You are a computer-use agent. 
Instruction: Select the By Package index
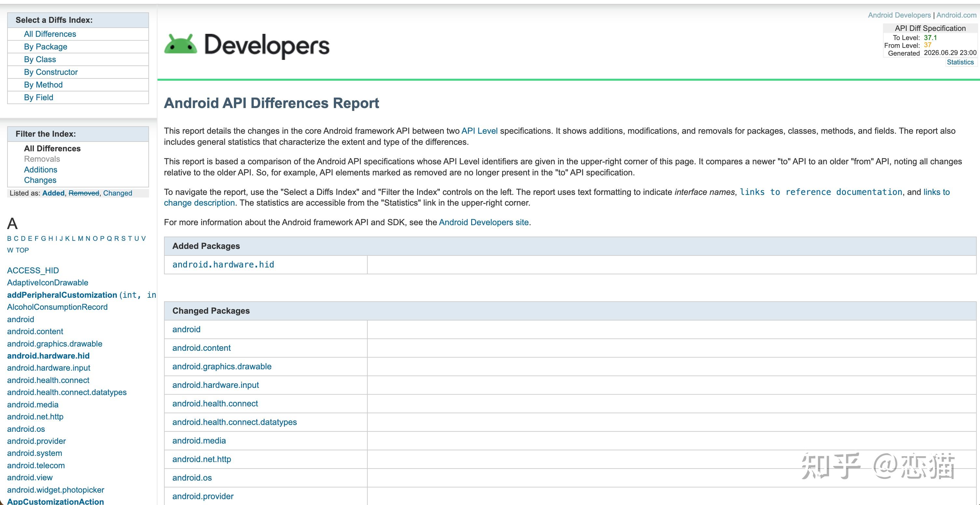[x=45, y=47]
